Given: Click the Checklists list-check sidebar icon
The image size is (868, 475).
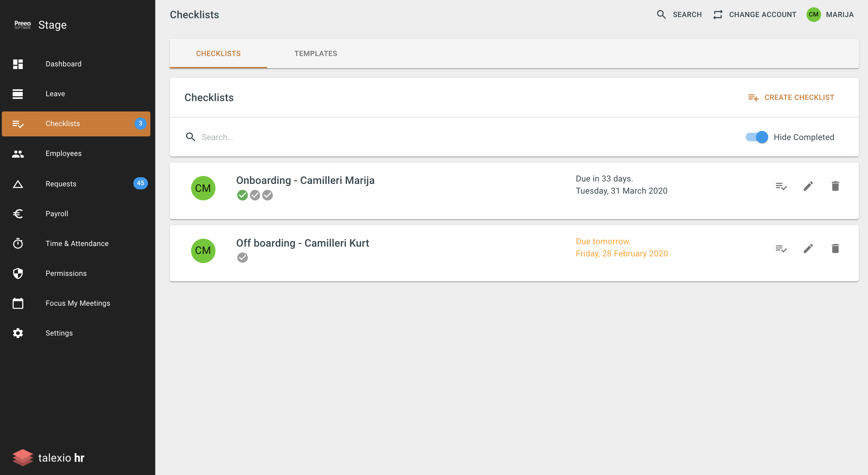Looking at the screenshot, I should click(x=18, y=124).
